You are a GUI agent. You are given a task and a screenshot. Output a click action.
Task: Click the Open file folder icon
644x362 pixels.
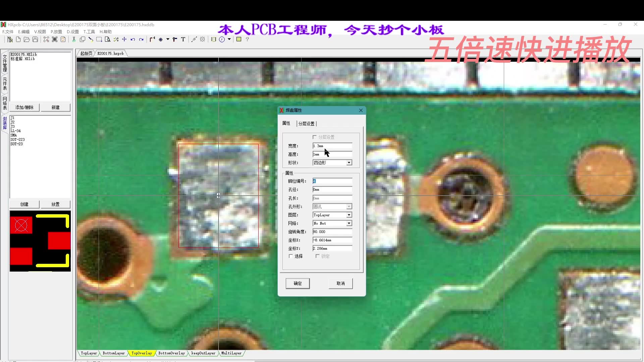tap(27, 39)
